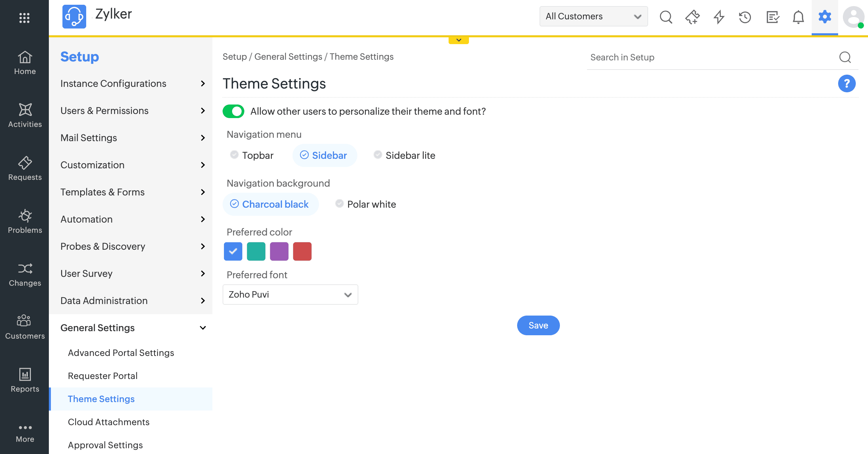Open the quick actions lightning icon
868x454 pixels.
[x=719, y=17]
